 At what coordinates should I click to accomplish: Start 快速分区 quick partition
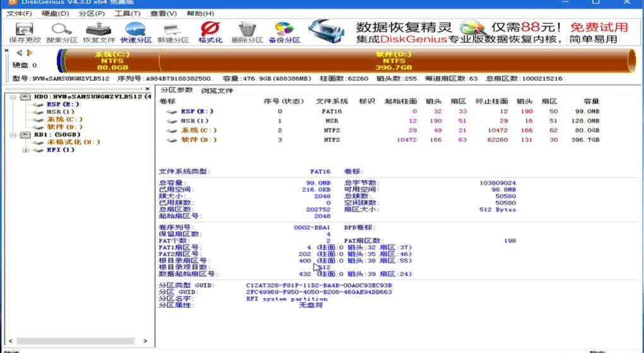point(136,33)
